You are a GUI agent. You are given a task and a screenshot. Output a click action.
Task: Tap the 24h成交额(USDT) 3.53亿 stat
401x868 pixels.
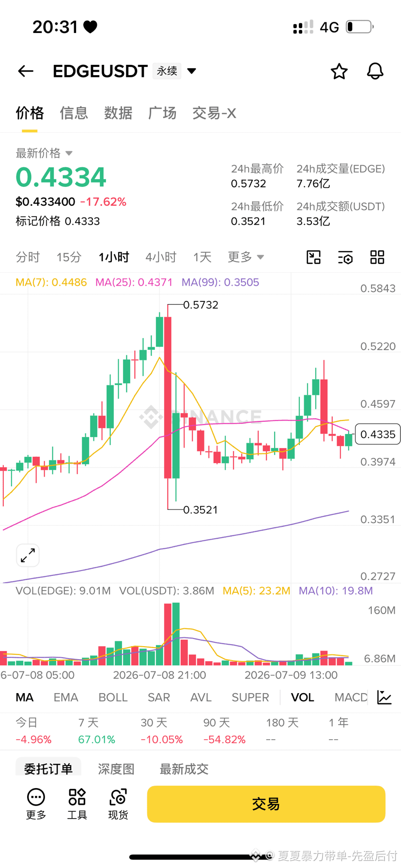coord(341,214)
